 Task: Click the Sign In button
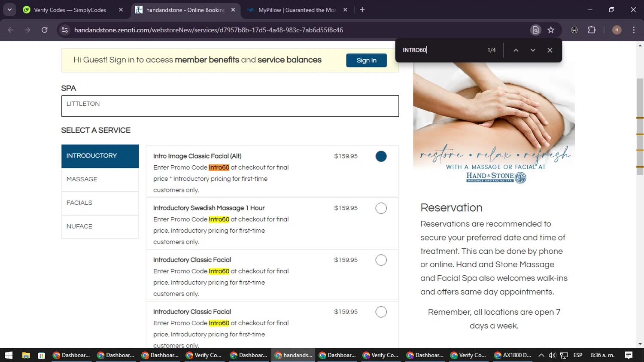(x=366, y=61)
